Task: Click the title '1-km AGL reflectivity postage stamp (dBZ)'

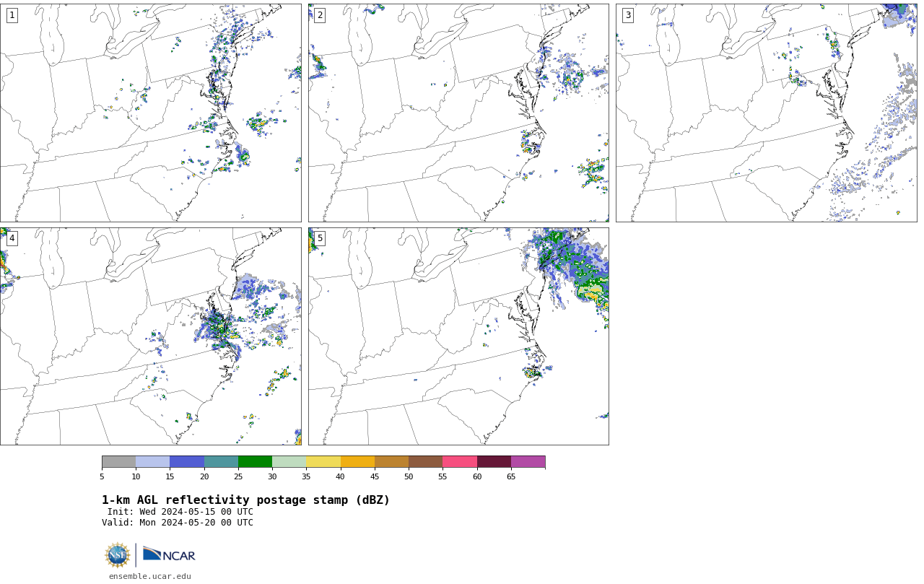Action: pos(245,500)
